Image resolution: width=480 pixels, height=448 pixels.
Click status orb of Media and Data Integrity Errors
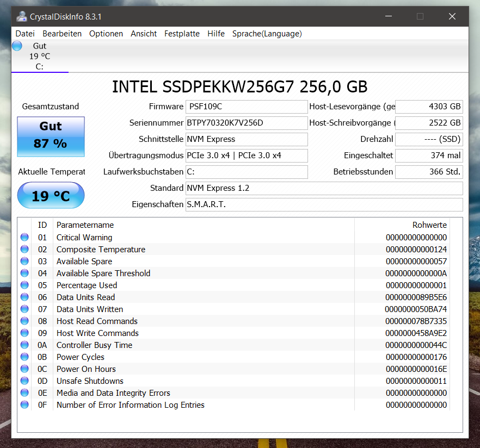(x=24, y=393)
